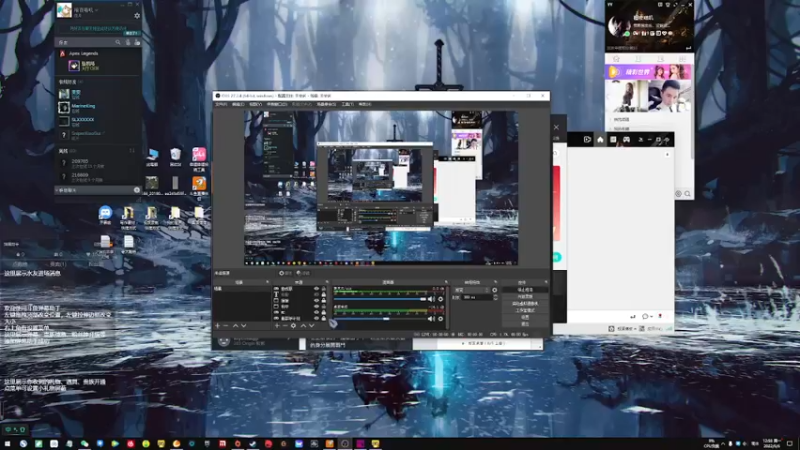Open scene transition type dropdown
Screen dimensions: 800x450
point(471,290)
